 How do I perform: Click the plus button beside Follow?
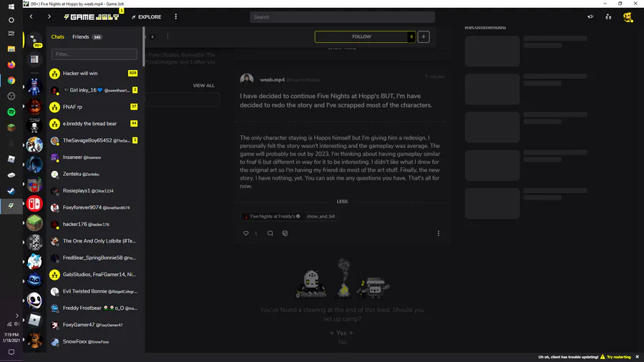tap(424, 36)
